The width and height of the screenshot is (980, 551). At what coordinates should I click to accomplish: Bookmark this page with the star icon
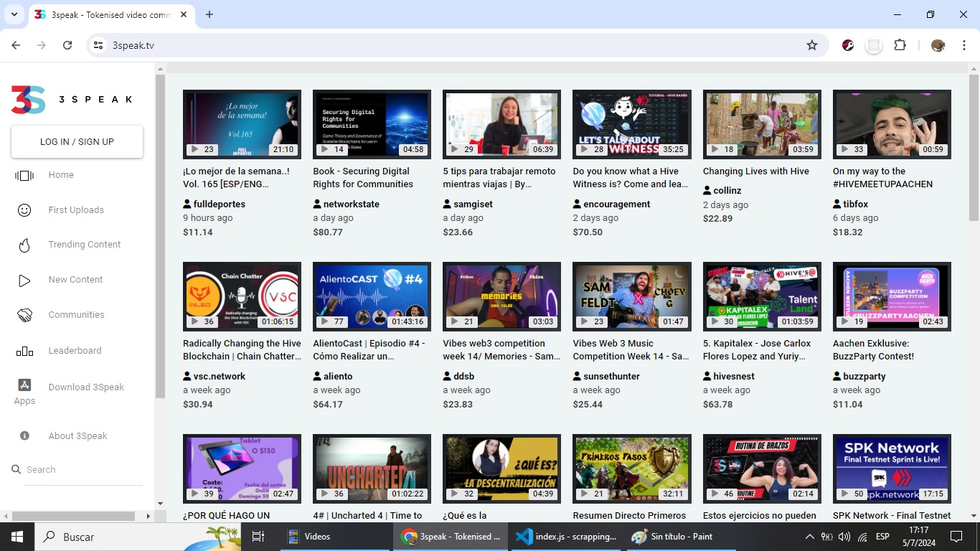[x=812, y=45]
